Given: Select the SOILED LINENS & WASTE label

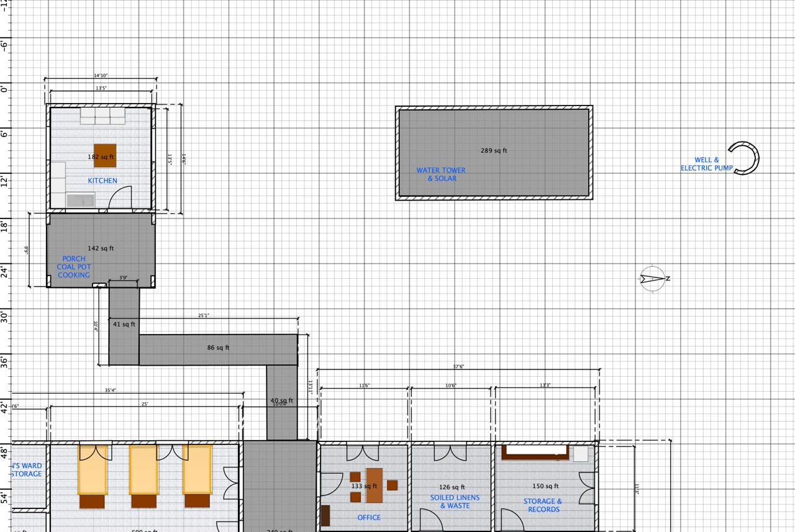Looking at the screenshot, I should (x=455, y=502).
